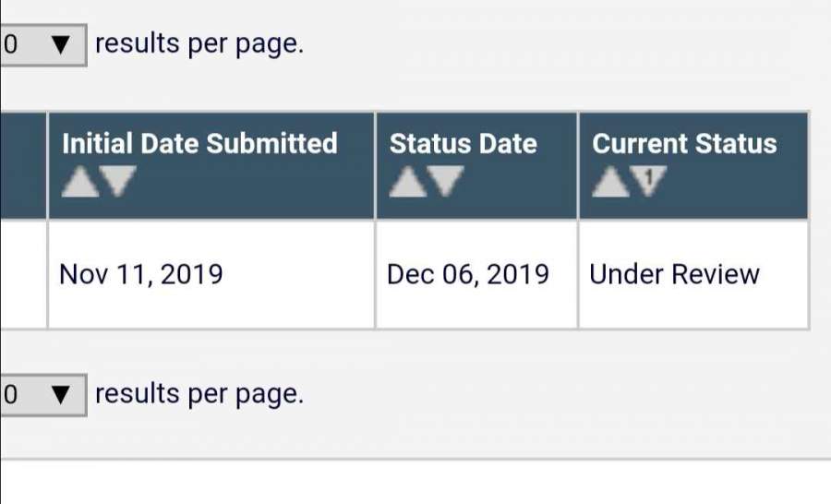Click the bottom "results per page." label
This screenshot has height=504, width=831.
click(199, 394)
